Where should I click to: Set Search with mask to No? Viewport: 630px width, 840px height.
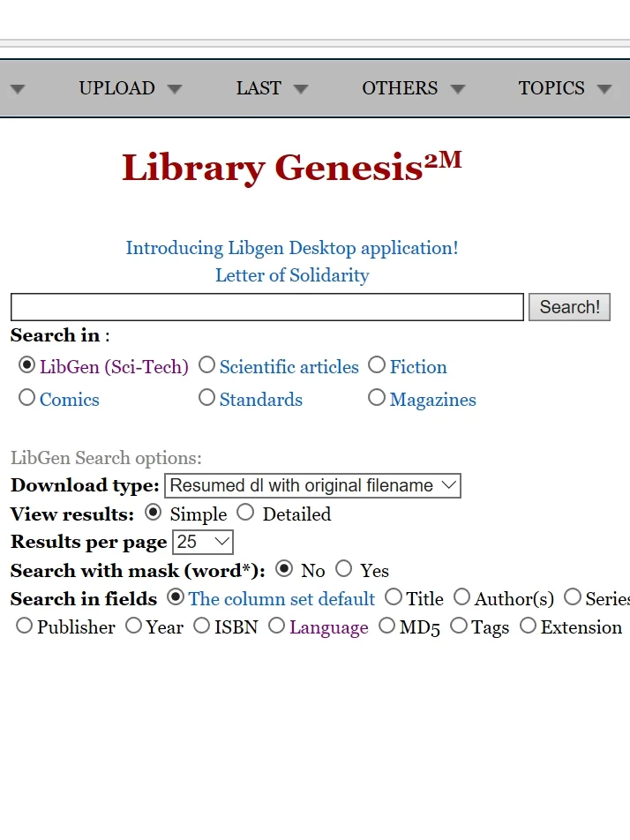pos(284,569)
